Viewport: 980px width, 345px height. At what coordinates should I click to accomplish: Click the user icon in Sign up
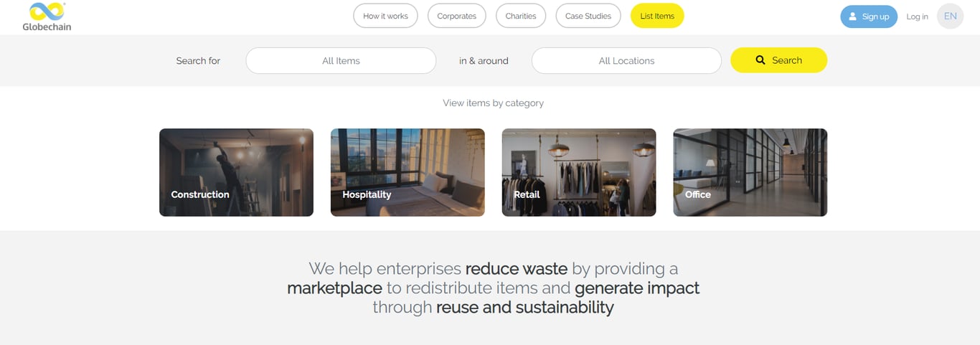[x=852, y=16]
